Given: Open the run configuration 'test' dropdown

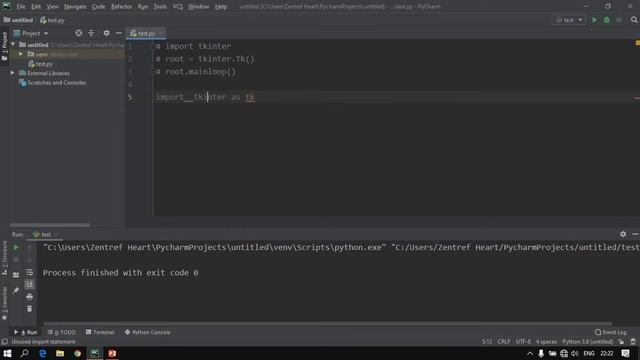Looking at the screenshot, I should coord(569,20).
